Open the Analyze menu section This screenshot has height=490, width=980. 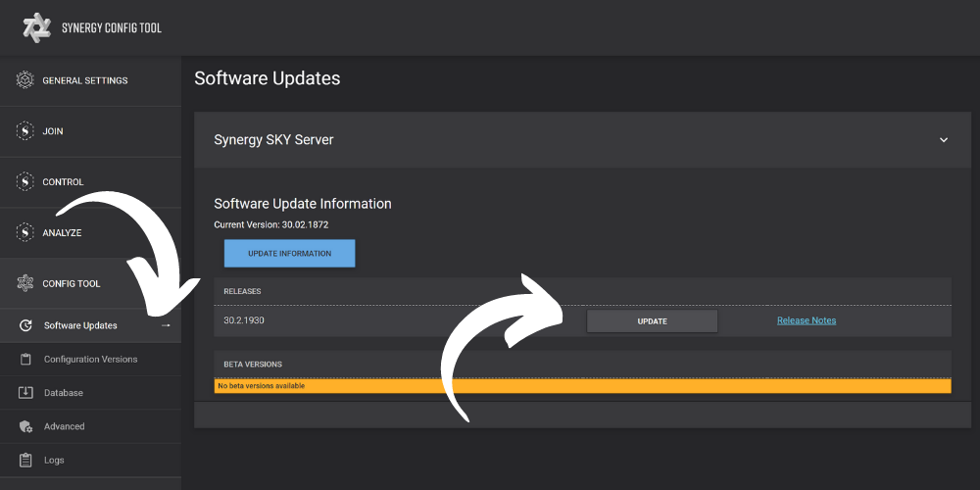[x=90, y=232]
